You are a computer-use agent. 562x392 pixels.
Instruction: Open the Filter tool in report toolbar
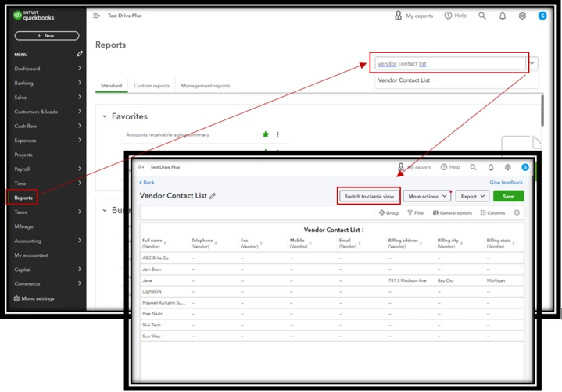coord(416,212)
